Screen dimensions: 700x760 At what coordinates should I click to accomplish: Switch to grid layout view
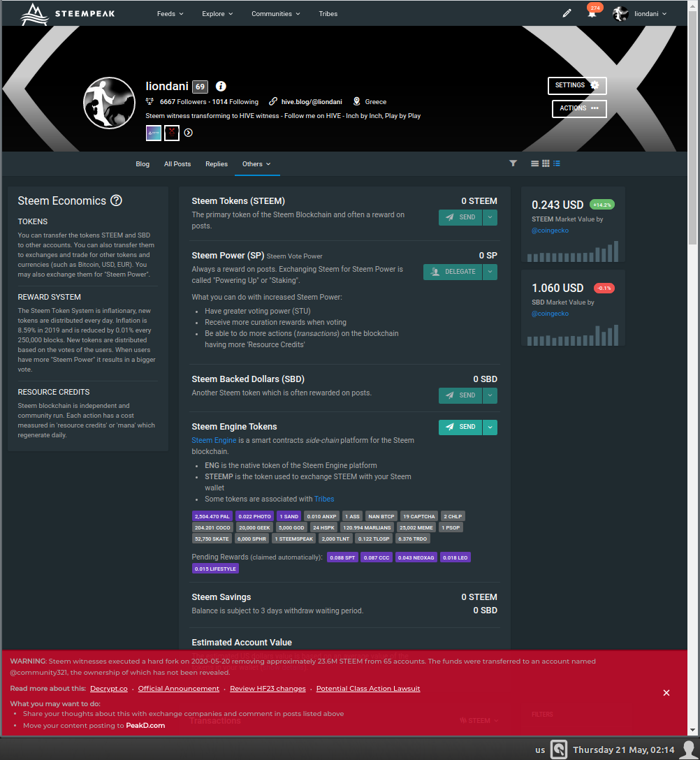[x=546, y=163]
